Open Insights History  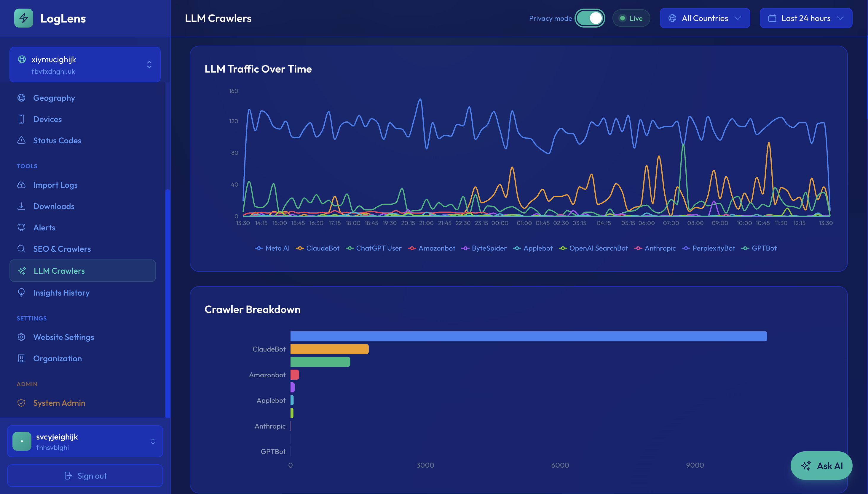click(61, 293)
